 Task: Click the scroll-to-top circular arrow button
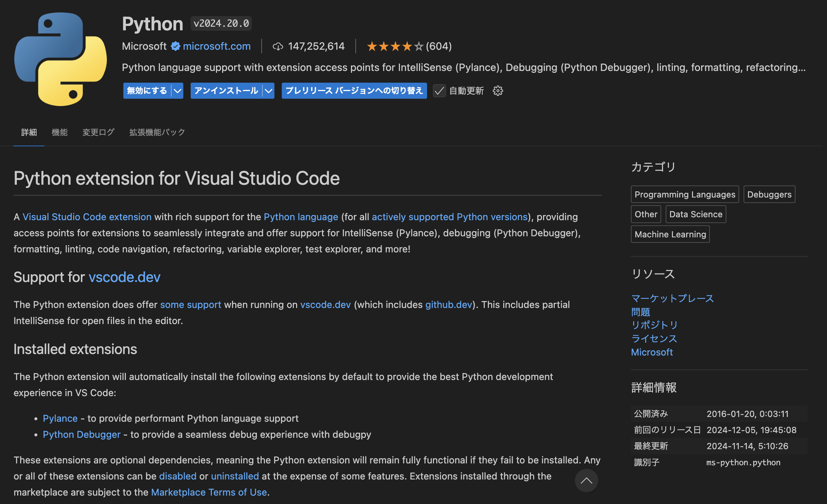coord(586,481)
